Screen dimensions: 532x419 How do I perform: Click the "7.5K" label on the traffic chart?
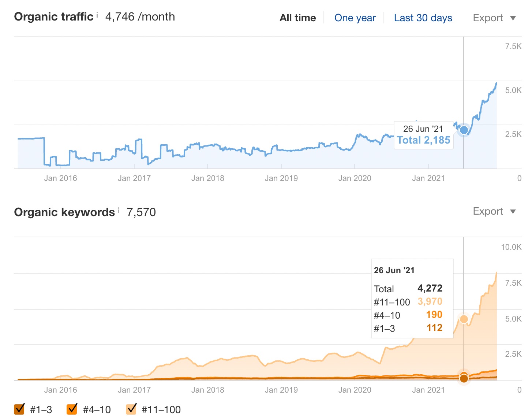(x=513, y=47)
